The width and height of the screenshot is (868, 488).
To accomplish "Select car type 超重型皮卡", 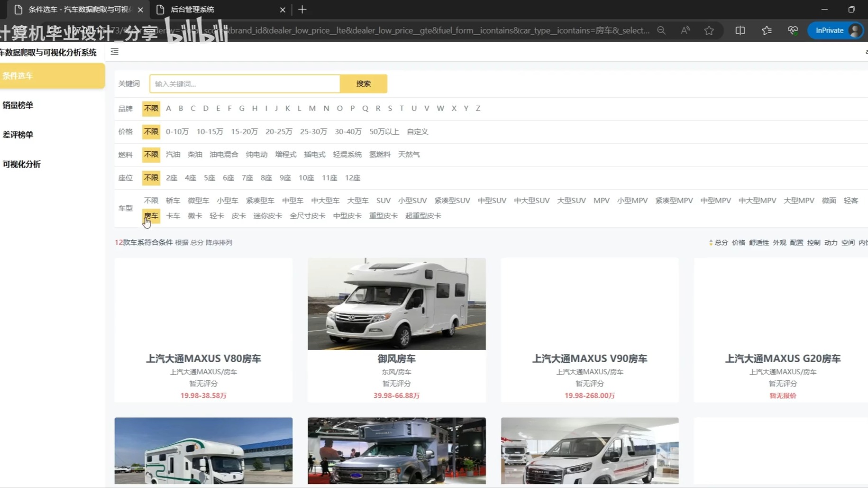I will 423,216.
